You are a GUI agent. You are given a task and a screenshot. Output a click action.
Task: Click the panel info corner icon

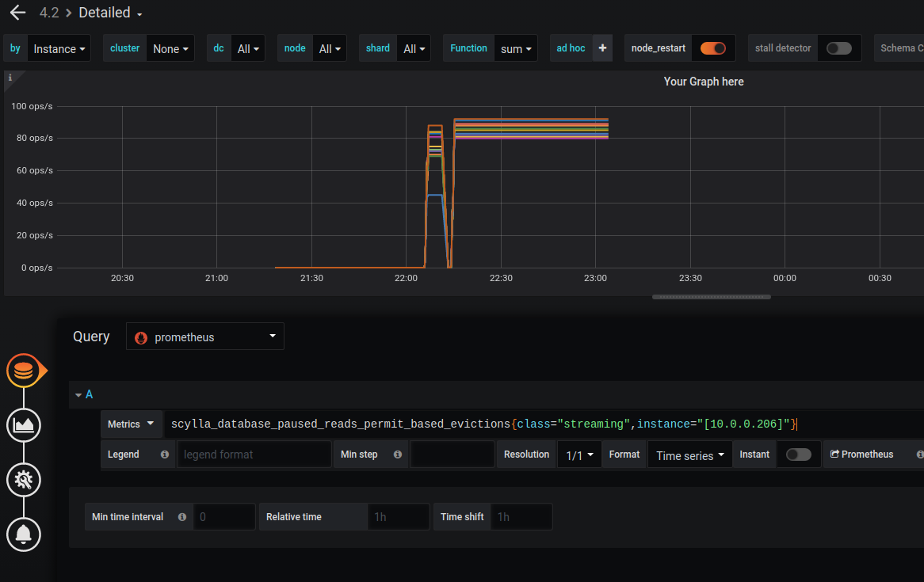point(10,77)
